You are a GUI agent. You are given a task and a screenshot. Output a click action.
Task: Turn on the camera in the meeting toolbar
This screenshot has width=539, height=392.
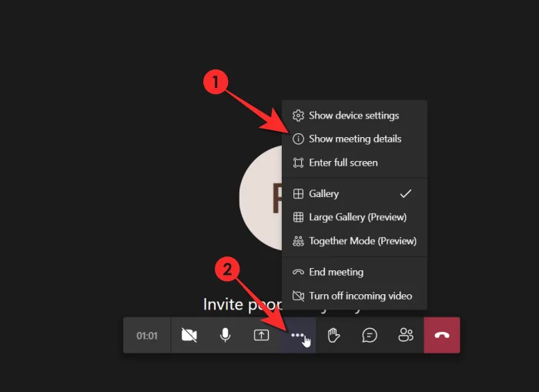tap(189, 335)
